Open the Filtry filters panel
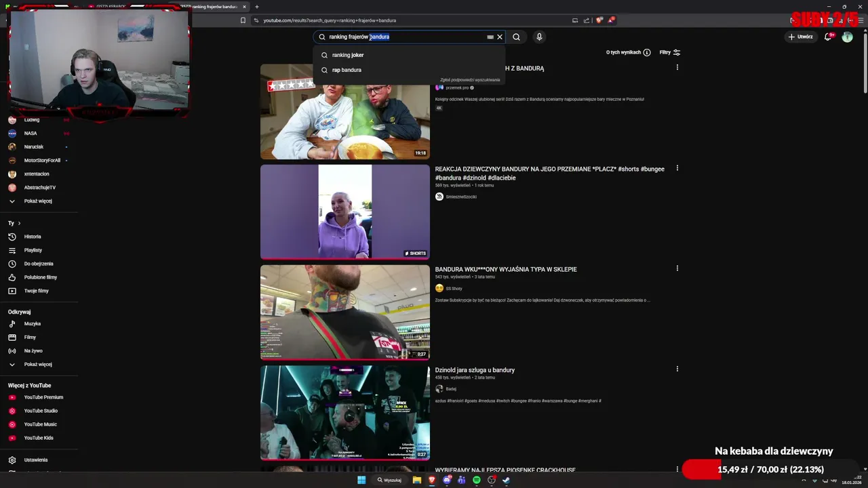 [670, 52]
